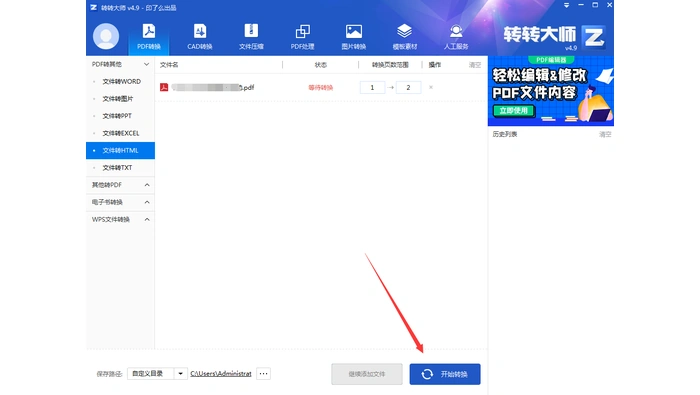Screen dimensions: 700x395
Task: Edit the end page field showing 2
Action: click(x=408, y=87)
